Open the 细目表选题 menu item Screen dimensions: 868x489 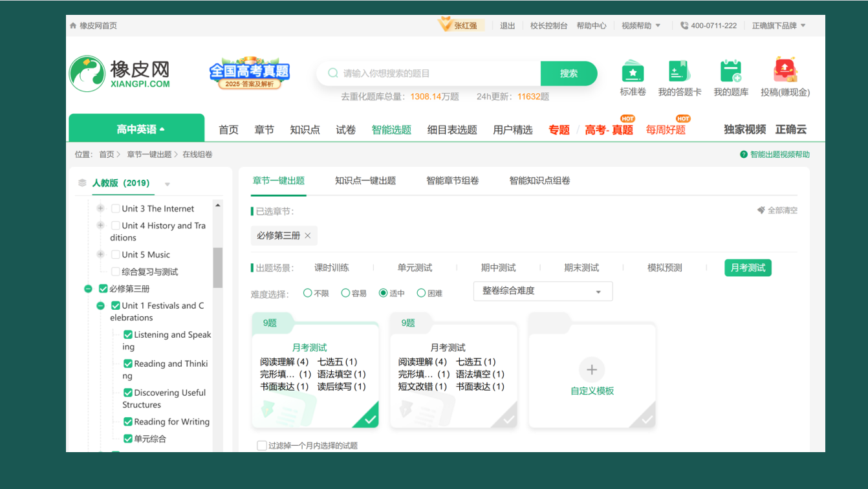click(x=452, y=130)
